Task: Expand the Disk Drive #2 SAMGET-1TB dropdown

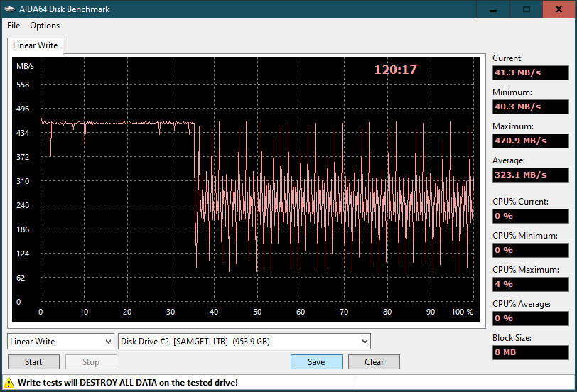Action: [244, 342]
